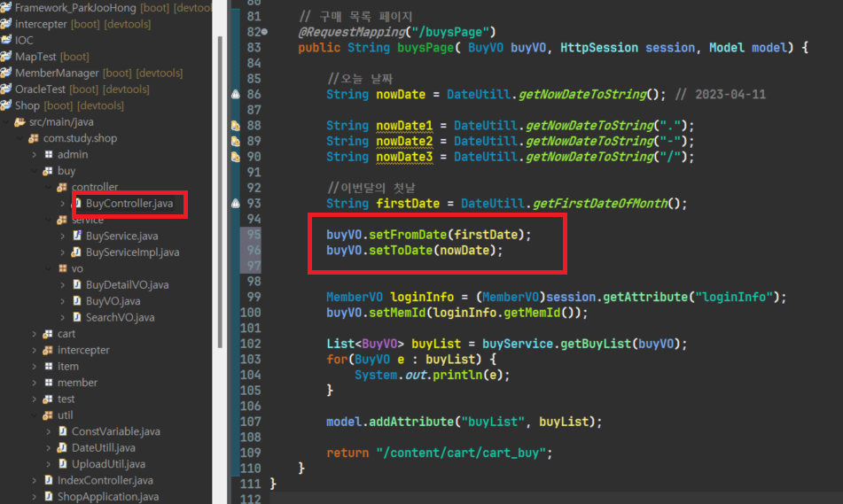The image size is (843, 504).
Task: Click line number 99 in gutter
Action: [x=254, y=297]
